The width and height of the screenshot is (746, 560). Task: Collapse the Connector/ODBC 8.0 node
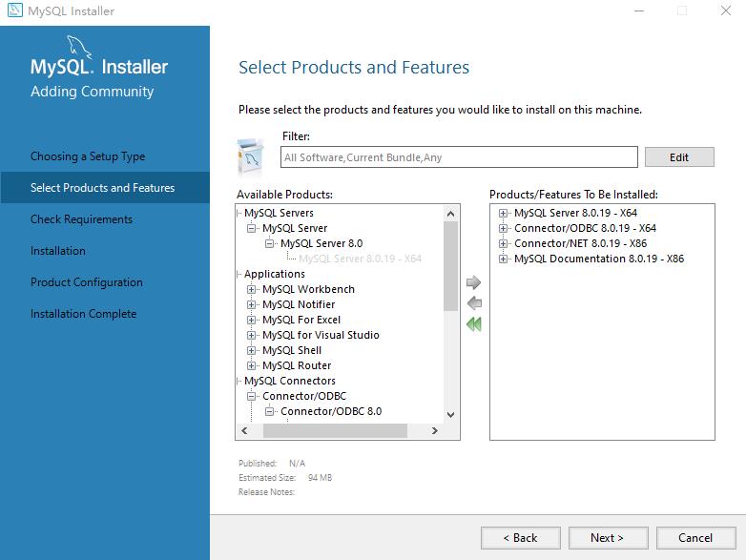(x=269, y=411)
